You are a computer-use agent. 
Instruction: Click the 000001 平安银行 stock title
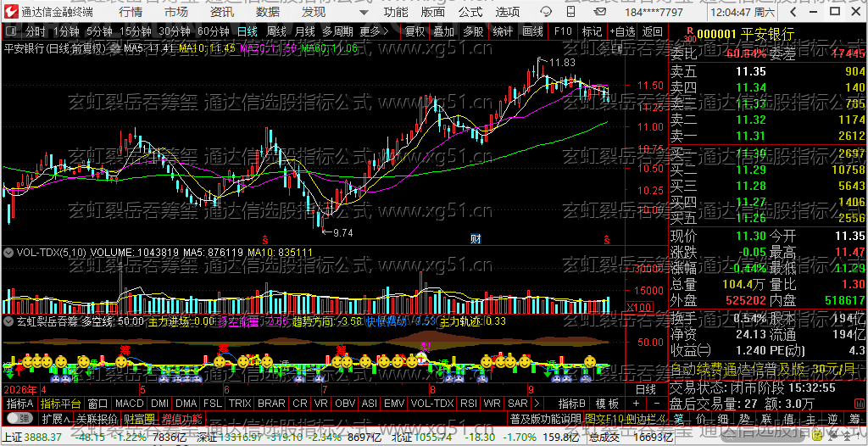(x=746, y=35)
